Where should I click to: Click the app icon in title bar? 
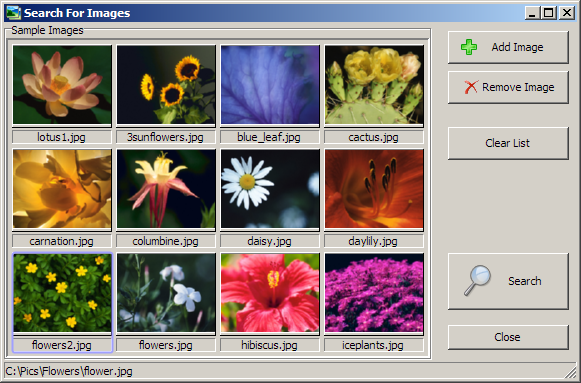click(14, 13)
